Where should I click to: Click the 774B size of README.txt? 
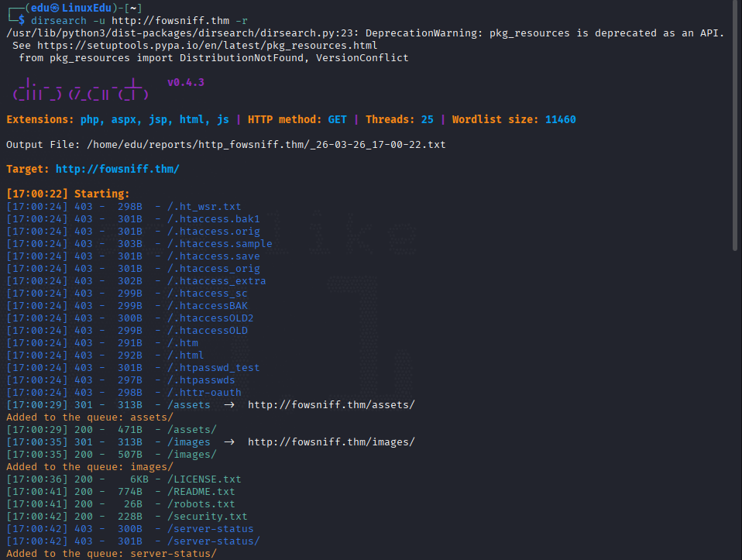click(129, 491)
